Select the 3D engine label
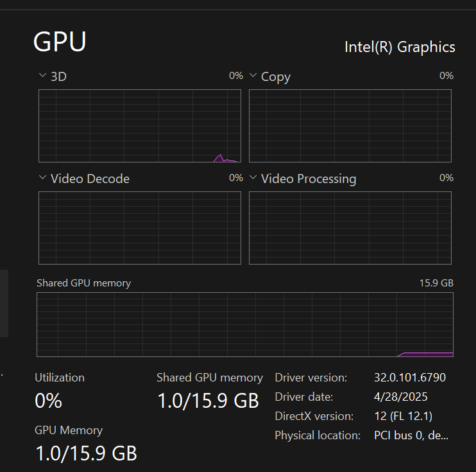The image size is (476, 472). [58, 76]
